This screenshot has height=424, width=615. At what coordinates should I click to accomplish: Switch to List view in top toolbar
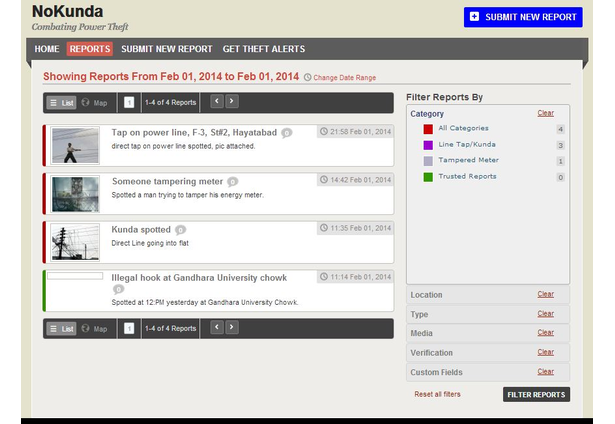tap(62, 103)
